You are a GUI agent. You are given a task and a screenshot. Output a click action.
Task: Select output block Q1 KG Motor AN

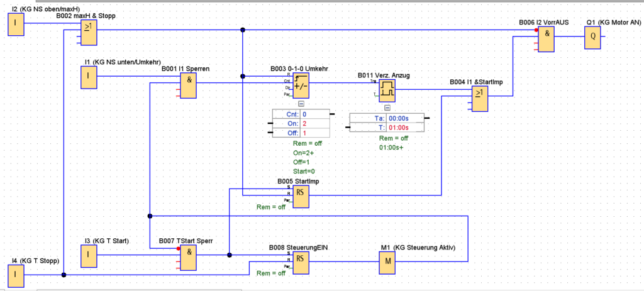[593, 37]
